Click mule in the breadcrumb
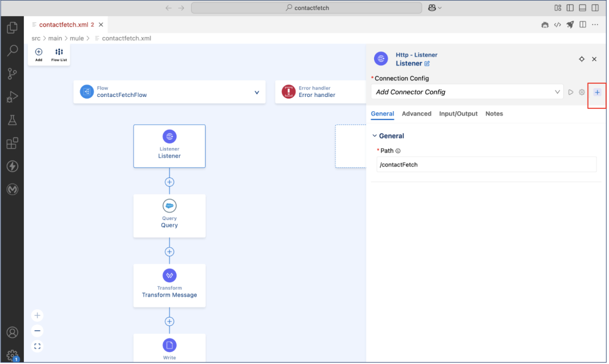This screenshot has height=364, width=609. click(x=77, y=38)
